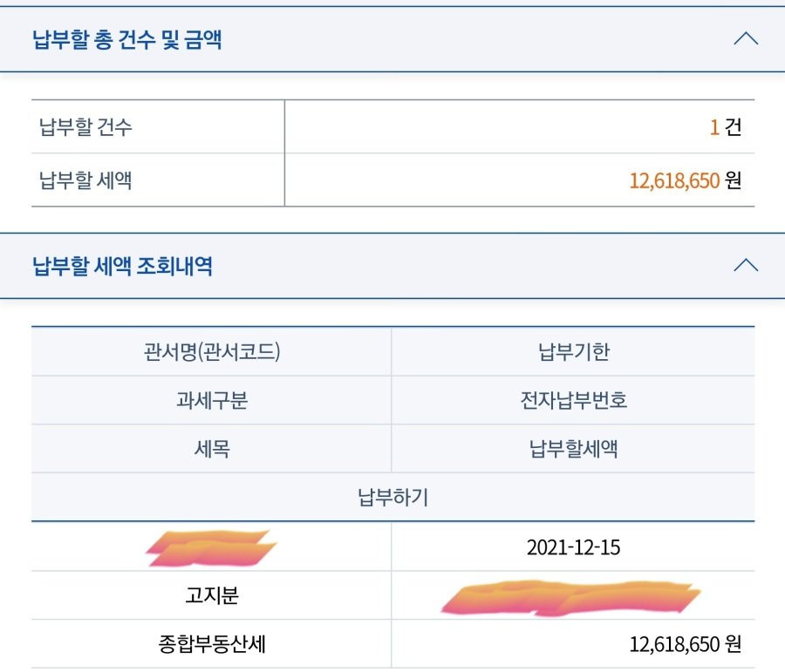Collapse the 납부할 세액 조회내역 section chevron

pyautogui.click(x=746, y=266)
